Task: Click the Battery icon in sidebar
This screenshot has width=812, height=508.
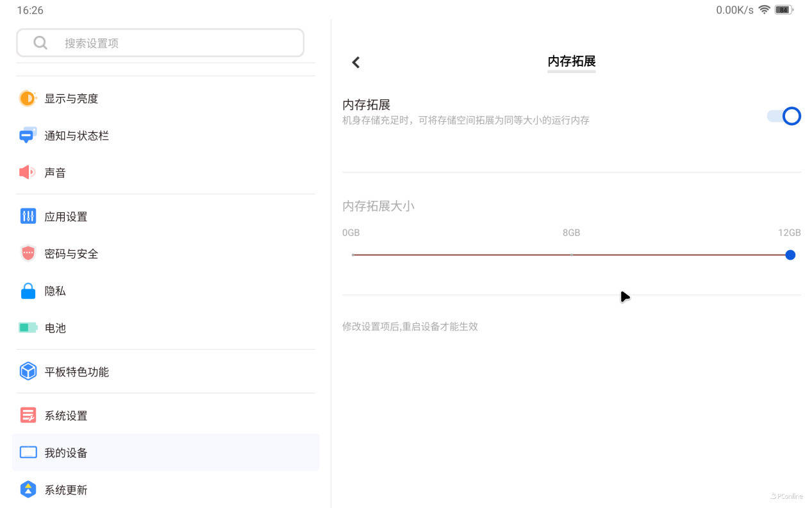Action: coord(28,328)
